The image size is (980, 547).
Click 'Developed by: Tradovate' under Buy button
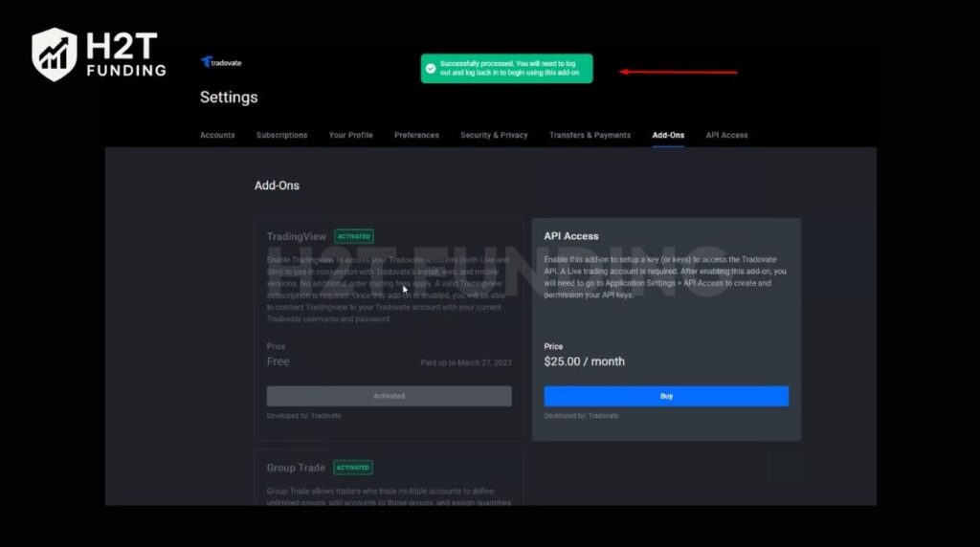tap(581, 416)
